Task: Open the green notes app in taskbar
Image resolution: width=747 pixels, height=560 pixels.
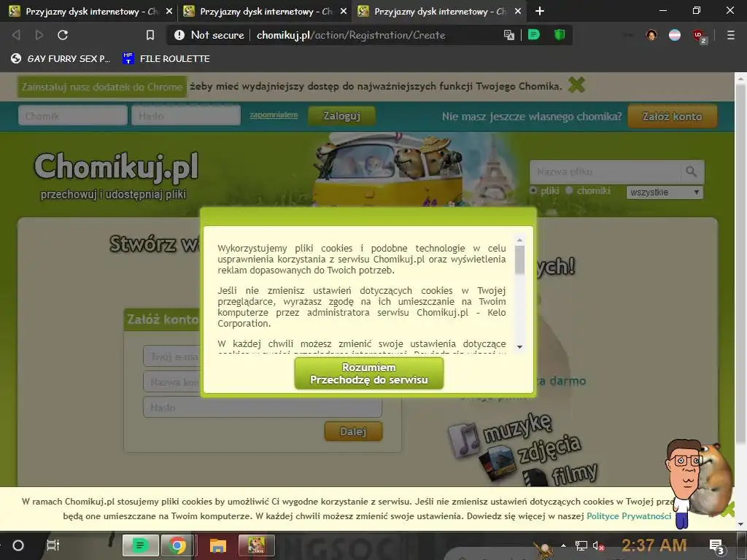Action: click(x=141, y=545)
